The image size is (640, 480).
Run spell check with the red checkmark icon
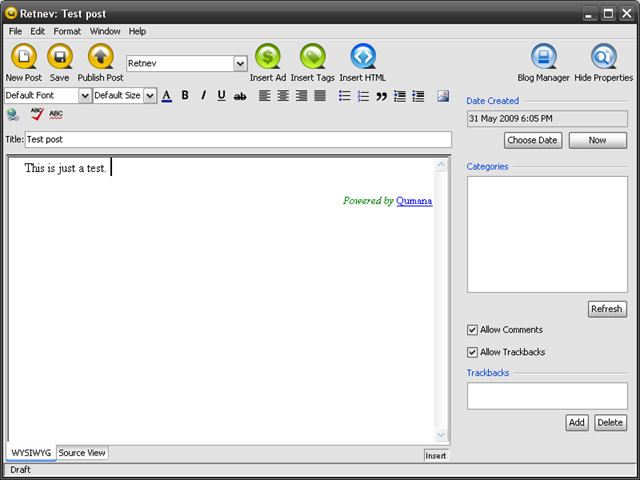point(37,113)
